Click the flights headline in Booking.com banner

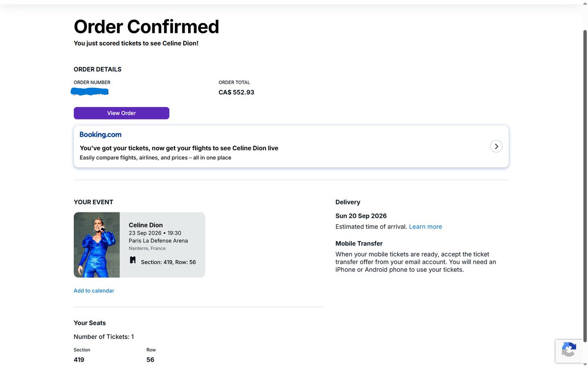coord(179,148)
